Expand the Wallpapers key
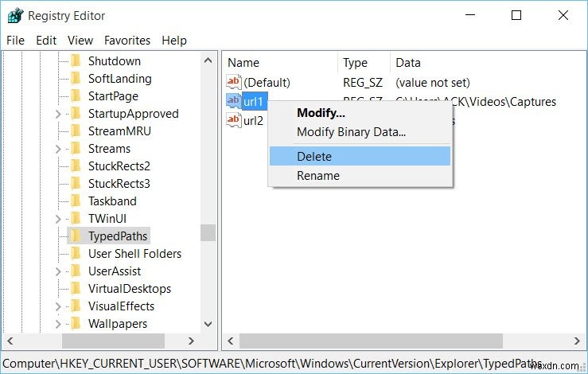Screen dimensions: 588x374 click(58, 324)
